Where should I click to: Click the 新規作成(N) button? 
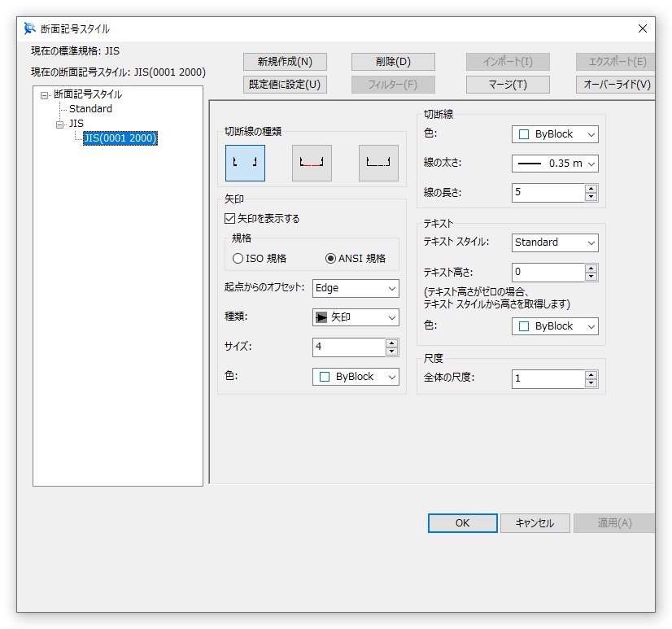[285, 62]
